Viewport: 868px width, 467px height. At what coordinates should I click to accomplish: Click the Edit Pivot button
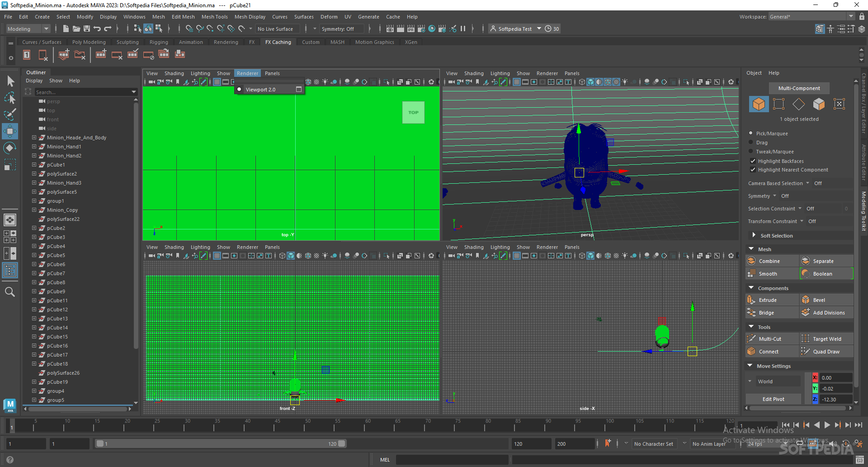[773, 399]
